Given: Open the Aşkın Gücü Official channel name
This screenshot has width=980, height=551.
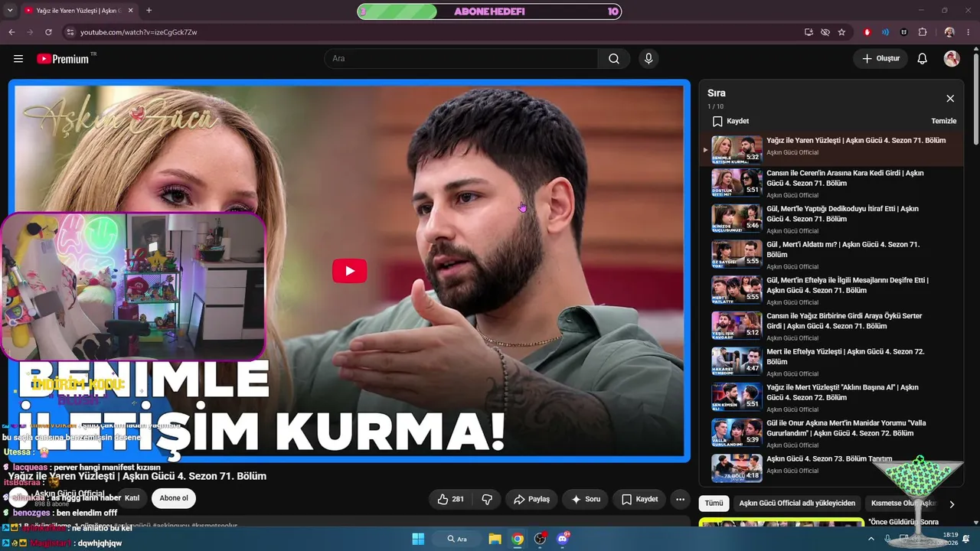Looking at the screenshot, I should point(71,494).
